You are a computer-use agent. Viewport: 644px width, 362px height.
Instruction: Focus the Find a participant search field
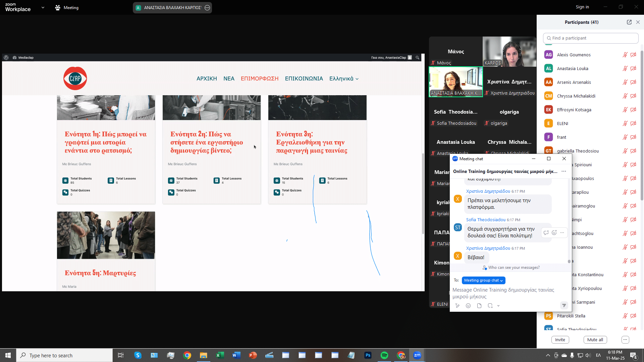591,38
